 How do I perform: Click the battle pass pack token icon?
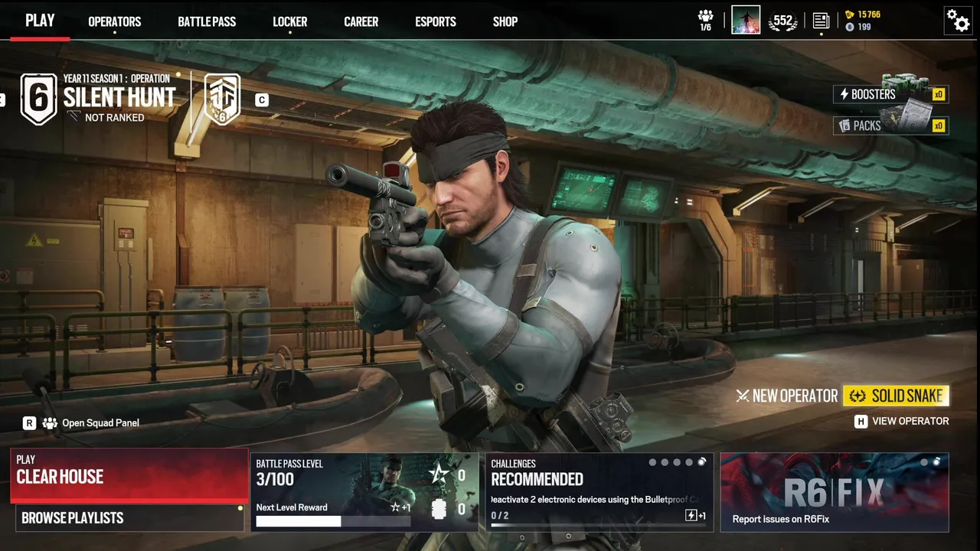tap(439, 509)
